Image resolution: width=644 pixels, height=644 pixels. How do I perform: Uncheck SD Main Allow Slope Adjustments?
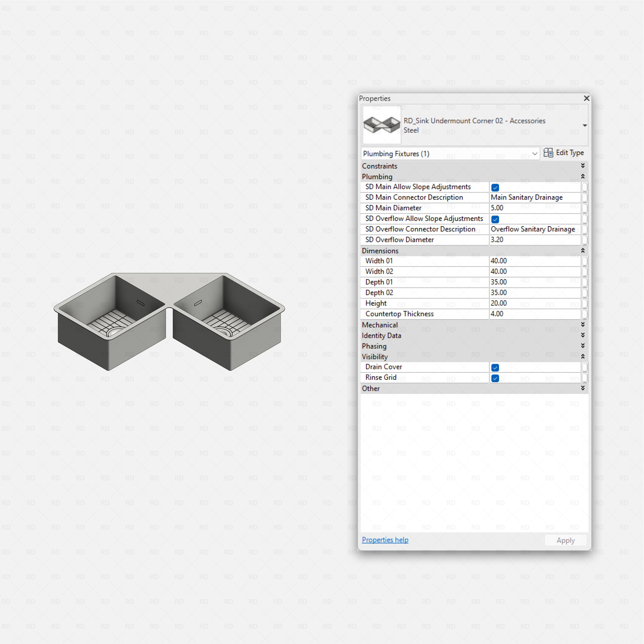495,187
